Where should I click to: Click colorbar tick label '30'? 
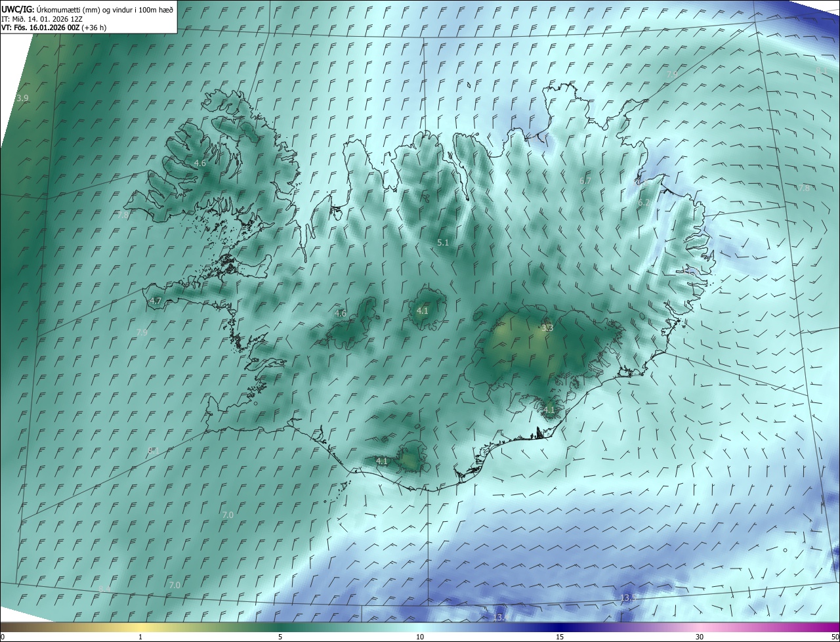pyautogui.click(x=700, y=637)
